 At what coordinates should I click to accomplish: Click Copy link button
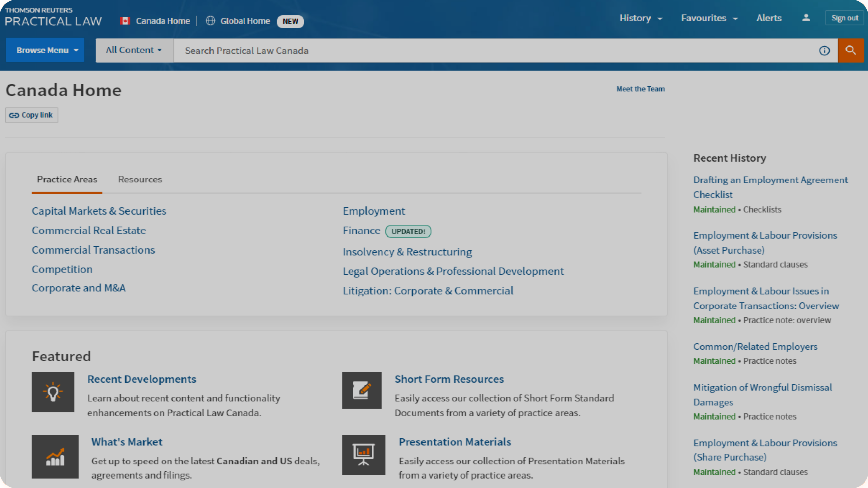click(32, 115)
